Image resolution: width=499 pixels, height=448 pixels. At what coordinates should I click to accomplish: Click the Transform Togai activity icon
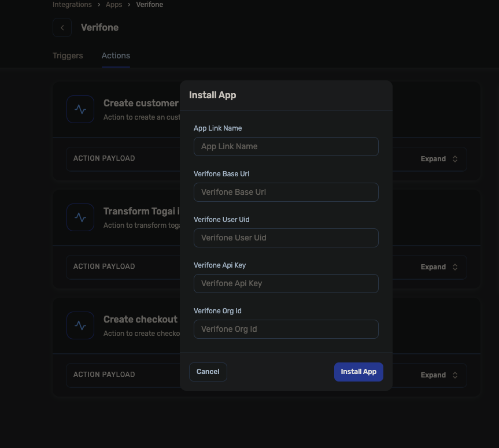click(x=80, y=217)
